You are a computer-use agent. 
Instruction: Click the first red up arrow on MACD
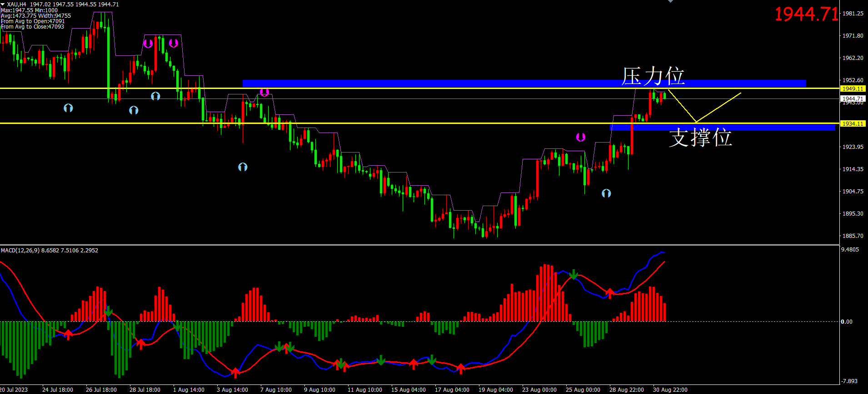pyautogui.click(x=68, y=335)
